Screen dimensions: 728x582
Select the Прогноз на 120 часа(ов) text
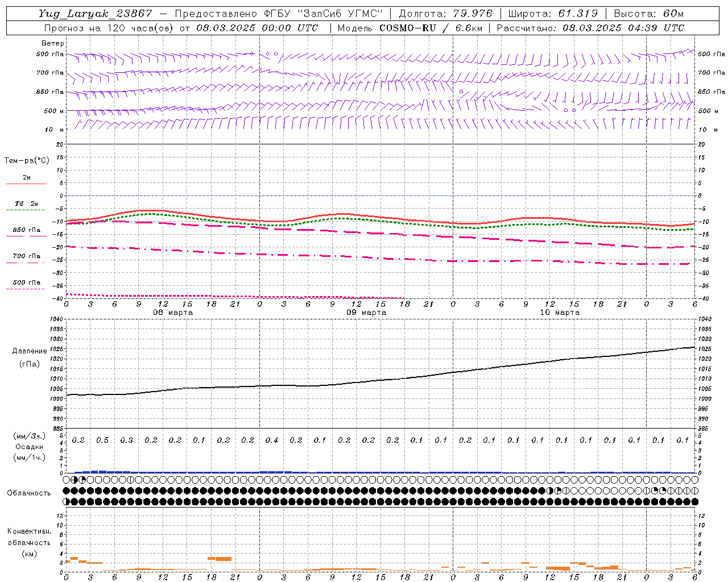(109, 28)
